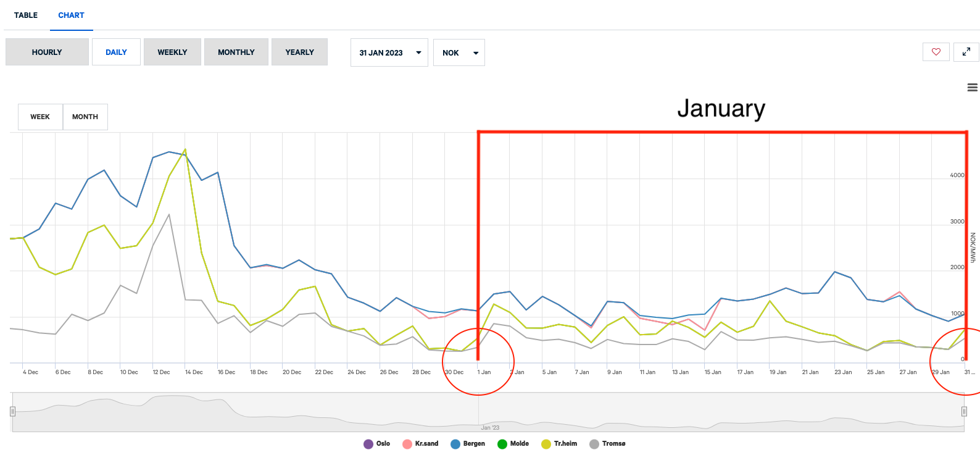The image size is (980, 455).
Task: Click the green Molde legend dot
Action: click(502, 444)
